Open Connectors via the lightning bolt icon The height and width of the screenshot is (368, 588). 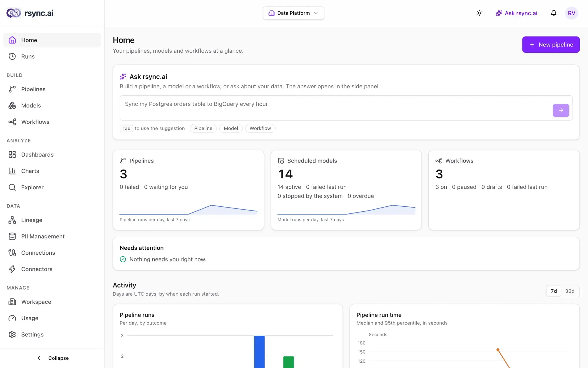coord(12,269)
